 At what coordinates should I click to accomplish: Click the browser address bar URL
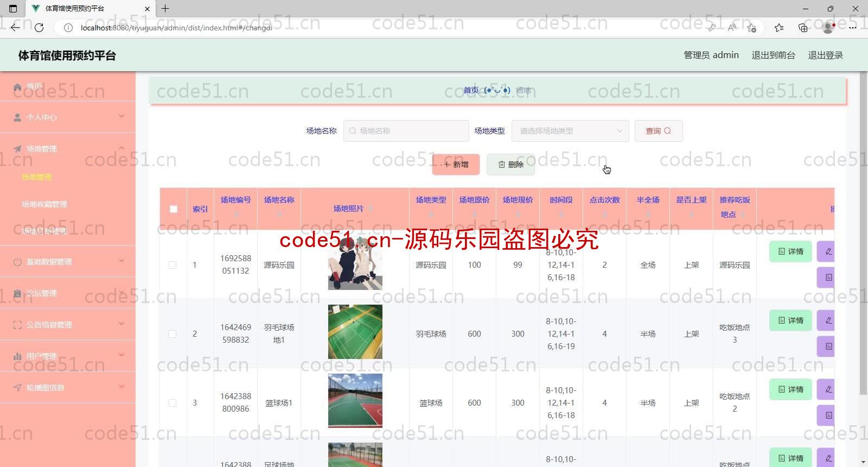176,28
